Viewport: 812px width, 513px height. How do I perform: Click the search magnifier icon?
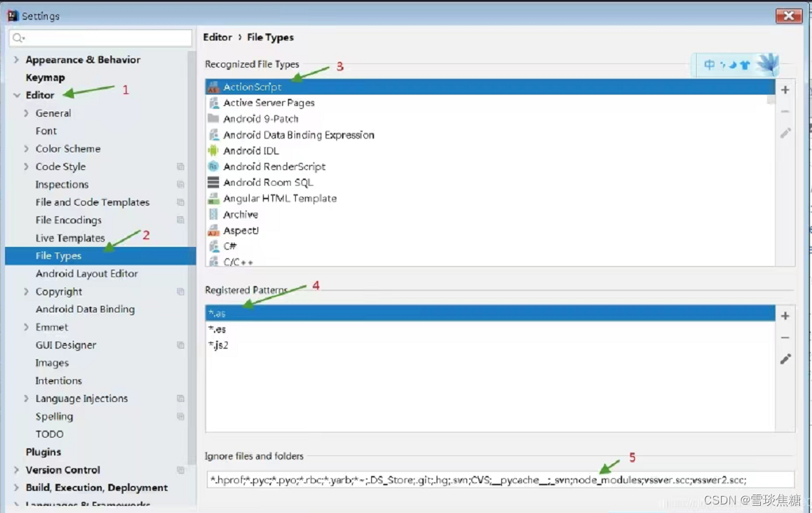pos(18,38)
